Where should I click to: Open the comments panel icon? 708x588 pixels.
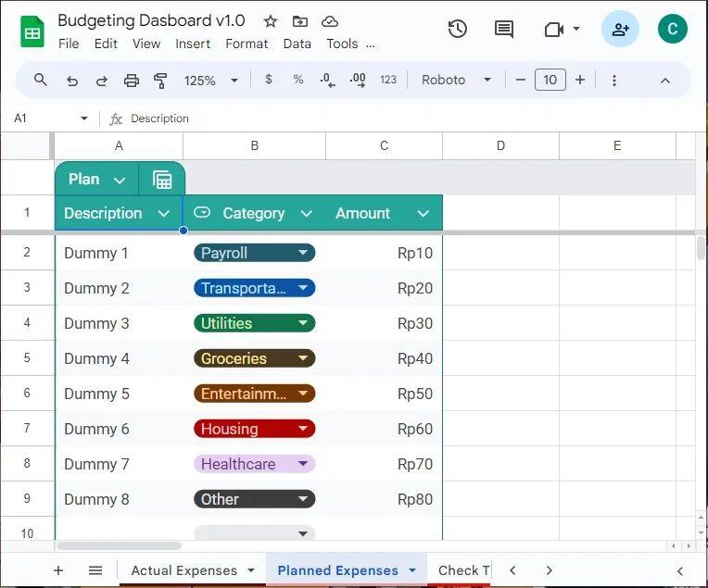point(503,30)
